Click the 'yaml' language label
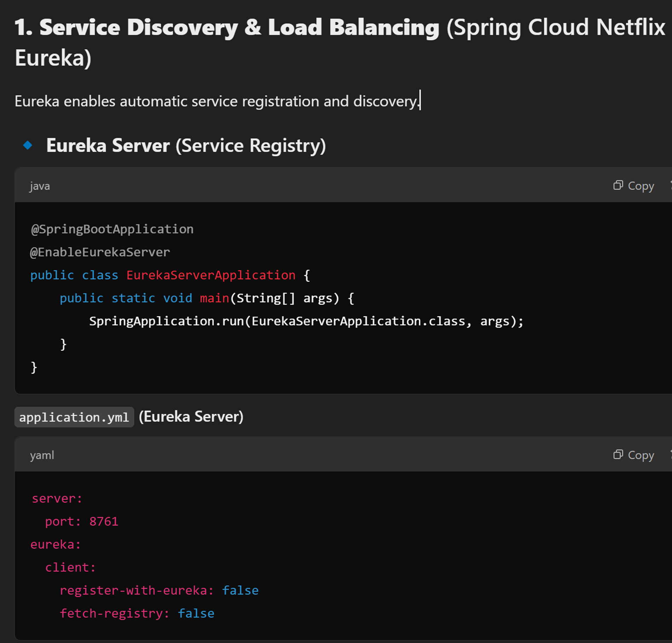The image size is (672, 643). (x=42, y=455)
